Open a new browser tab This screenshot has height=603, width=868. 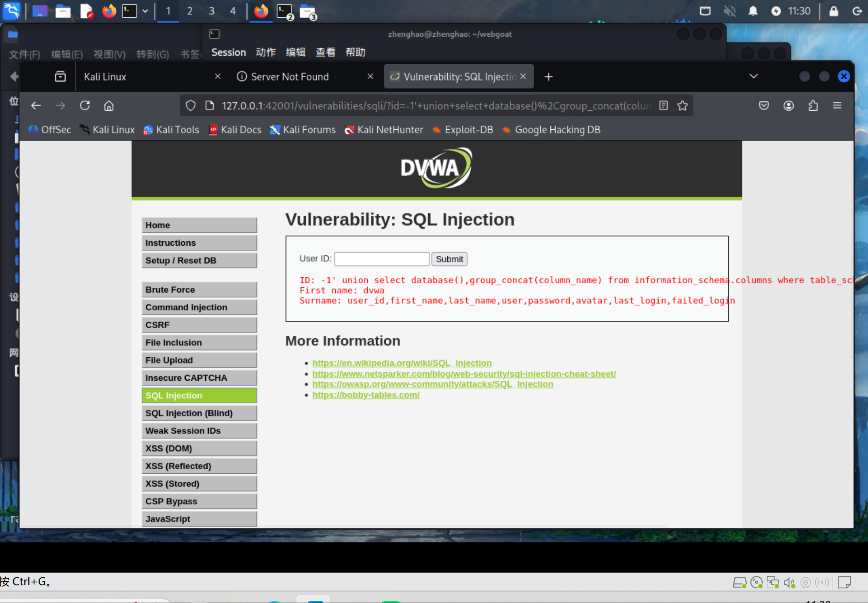pos(549,77)
